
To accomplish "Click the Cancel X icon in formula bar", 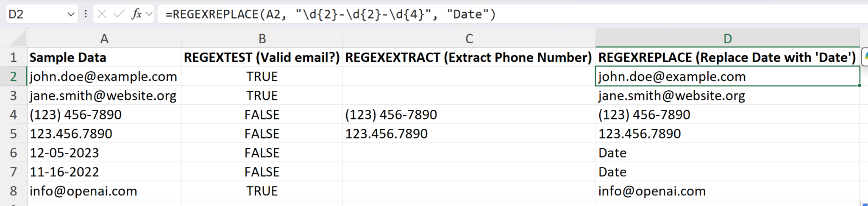I will 102,14.
